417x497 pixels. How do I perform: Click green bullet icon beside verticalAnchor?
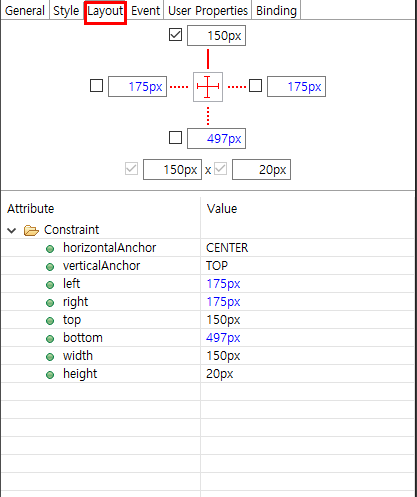click(50, 267)
